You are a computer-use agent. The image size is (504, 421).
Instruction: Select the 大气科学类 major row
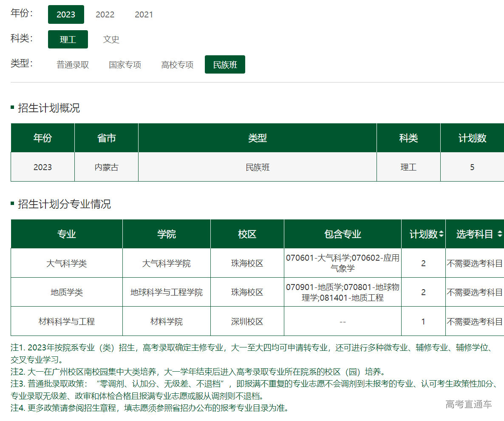click(67, 263)
